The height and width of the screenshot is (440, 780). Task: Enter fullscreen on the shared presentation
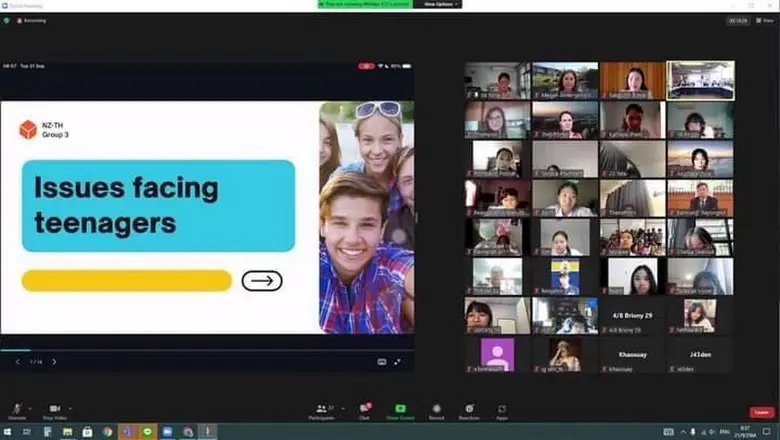point(398,361)
